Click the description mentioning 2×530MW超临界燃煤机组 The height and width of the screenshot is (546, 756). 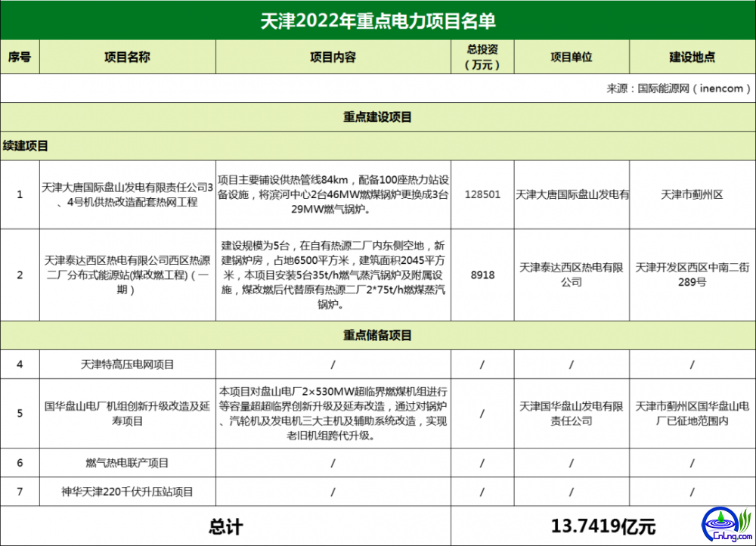coord(333,414)
